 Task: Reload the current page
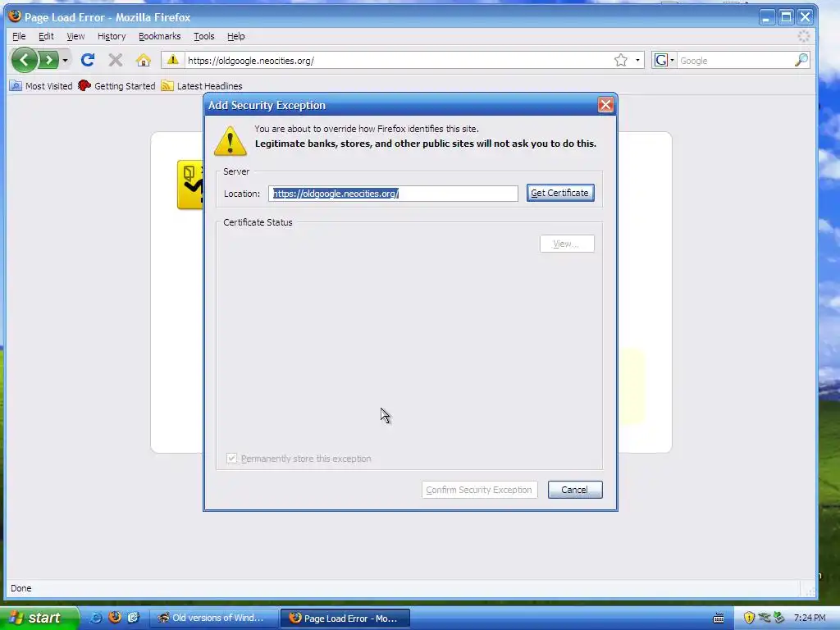(88, 60)
